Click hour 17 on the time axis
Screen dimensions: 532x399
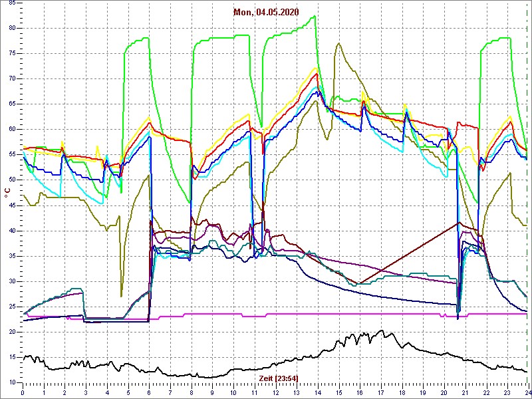click(x=380, y=393)
